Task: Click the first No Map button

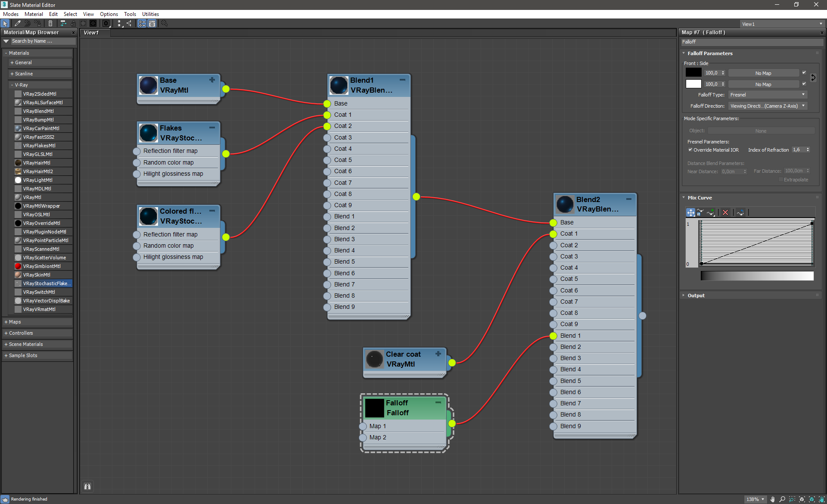Action: pos(763,73)
